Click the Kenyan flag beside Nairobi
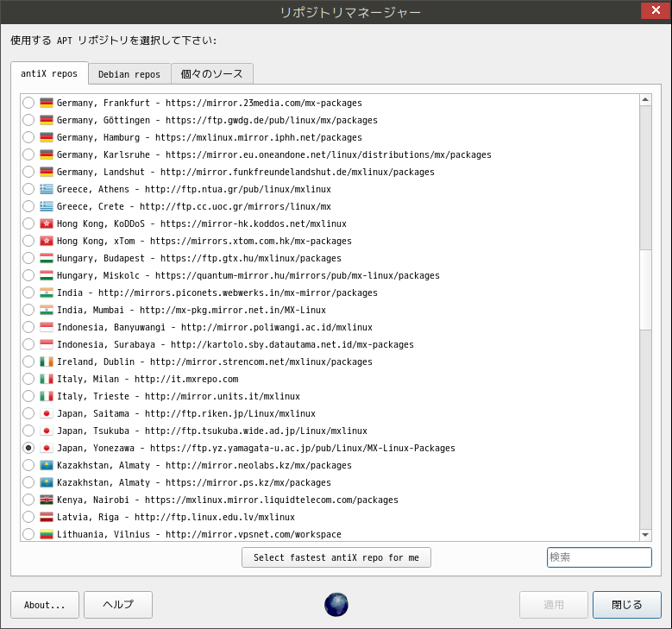Viewport: 672px width, 629px height. pos(47,500)
